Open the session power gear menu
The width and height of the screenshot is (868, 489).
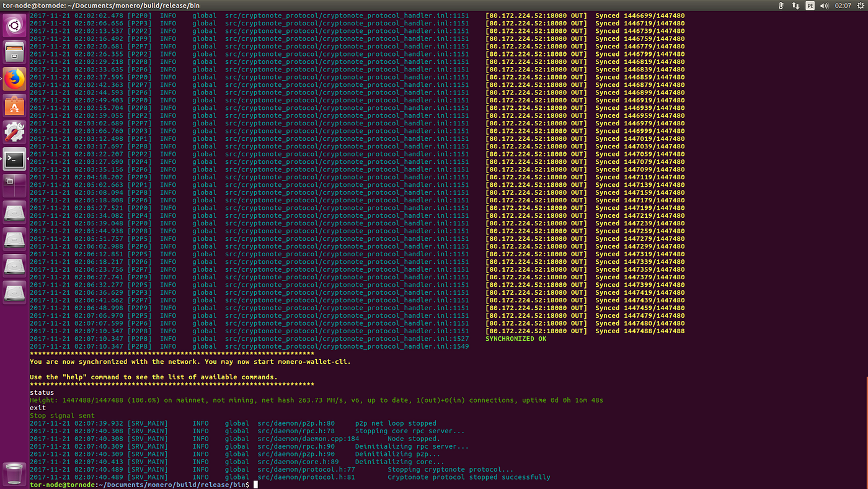point(862,5)
